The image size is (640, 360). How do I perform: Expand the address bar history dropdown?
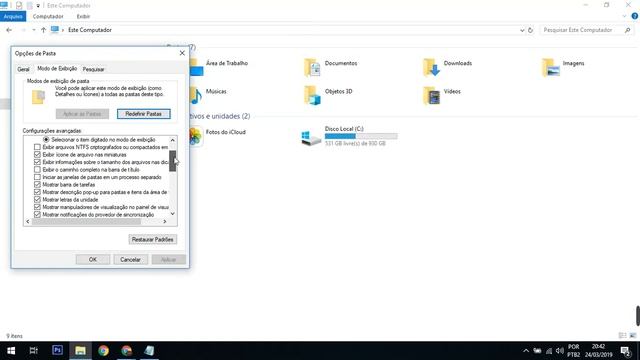click(522, 30)
